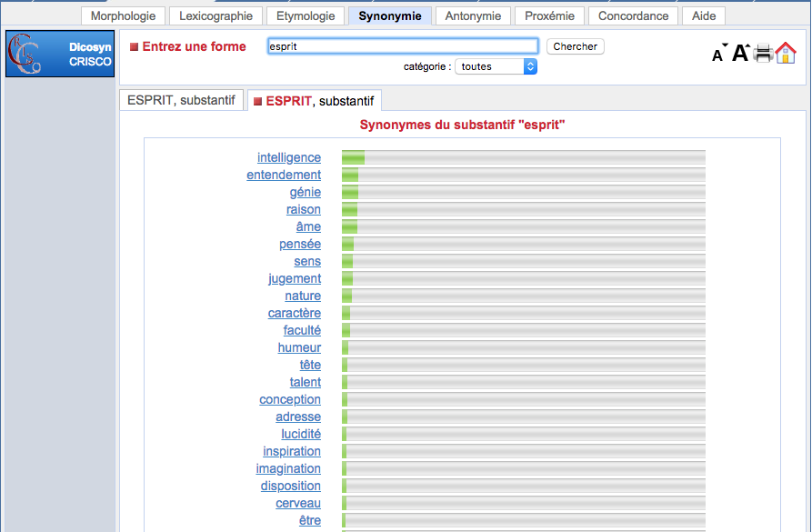Follow the intelligence synonym link
The width and height of the screenshot is (812, 532).
pyautogui.click(x=289, y=157)
